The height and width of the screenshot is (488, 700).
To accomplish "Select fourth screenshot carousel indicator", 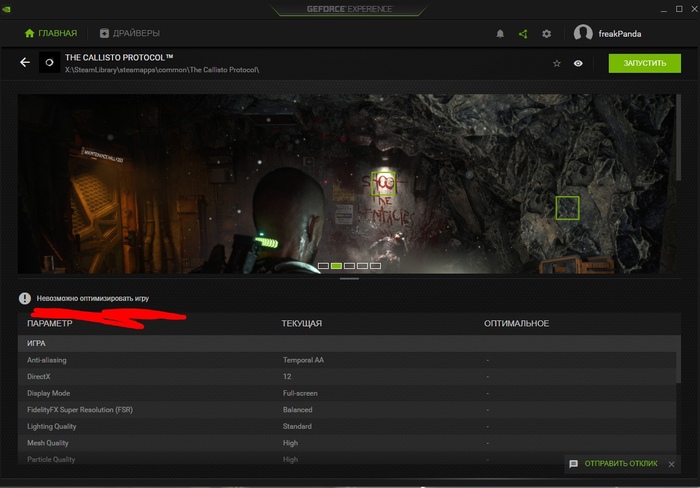I will [362, 266].
